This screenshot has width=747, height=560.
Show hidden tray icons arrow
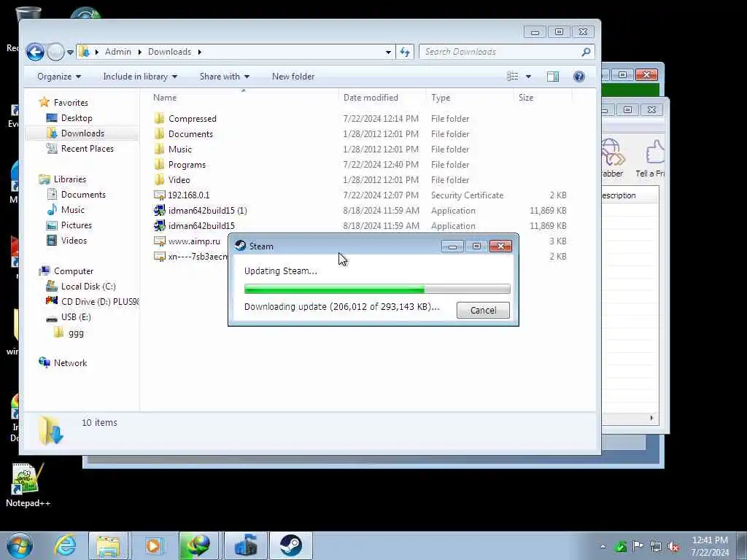coord(603,546)
